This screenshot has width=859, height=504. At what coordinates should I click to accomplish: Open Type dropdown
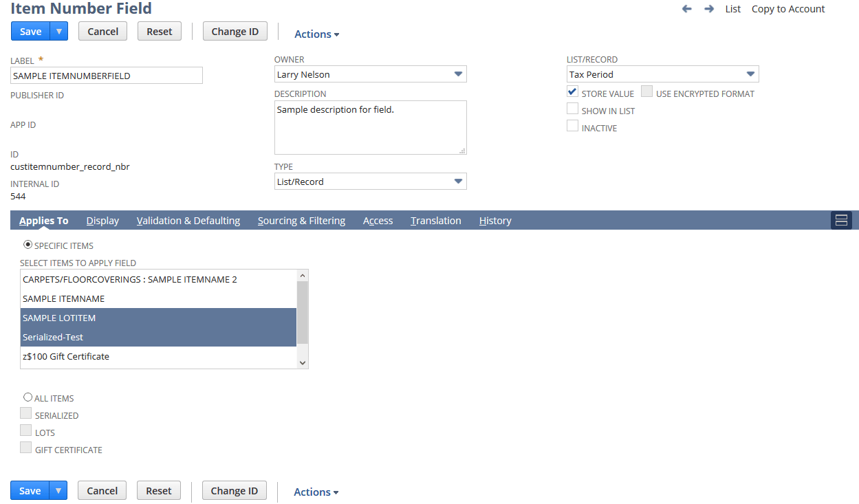[x=458, y=182]
